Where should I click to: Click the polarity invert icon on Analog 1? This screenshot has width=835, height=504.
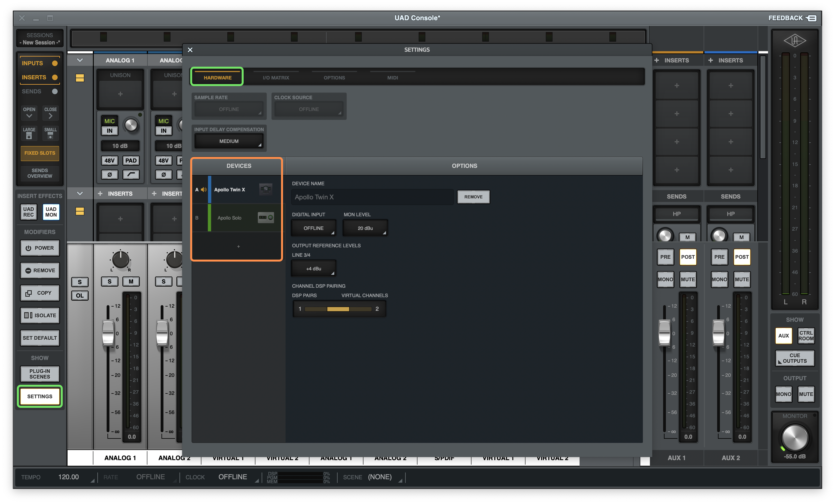coord(109,175)
